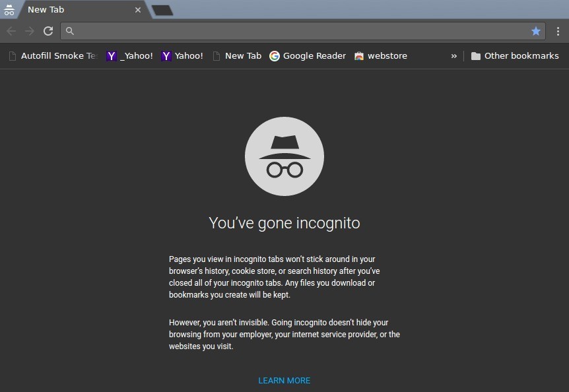The height and width of the screenshot is (392, 569).
Task: Click the back navigation arrow
Action: [11, 30]
